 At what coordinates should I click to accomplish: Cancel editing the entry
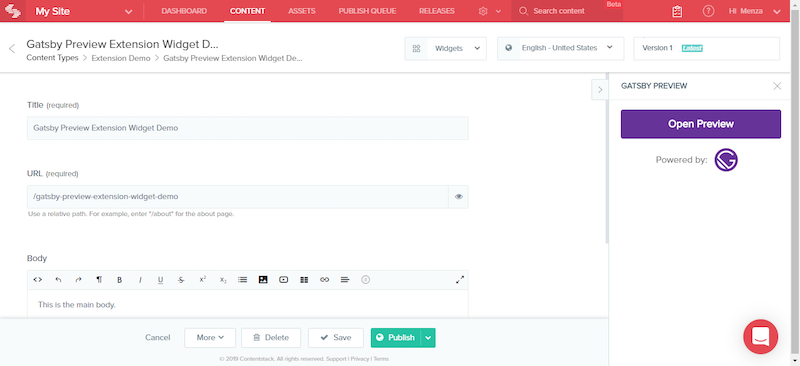point(158,337)
